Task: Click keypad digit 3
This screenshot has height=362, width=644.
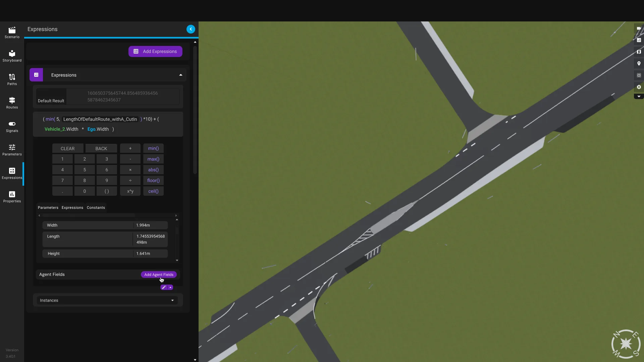Action: (x=107, y=159)
